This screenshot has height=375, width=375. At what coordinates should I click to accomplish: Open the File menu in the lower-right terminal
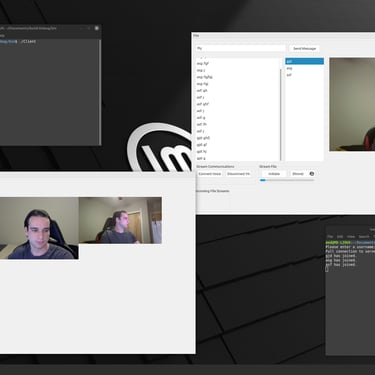(329, 236)
